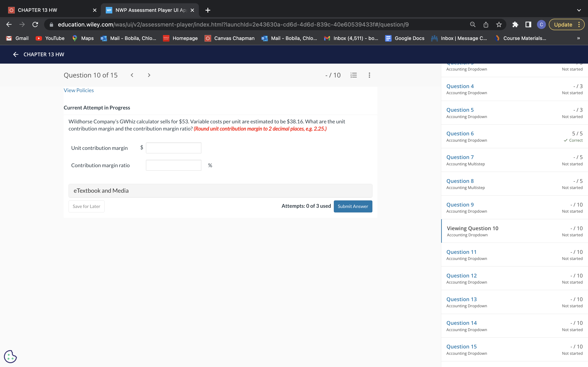Viewport: 588px width, 367px height.
Task: Reload the page
Action: click(35, 24)
